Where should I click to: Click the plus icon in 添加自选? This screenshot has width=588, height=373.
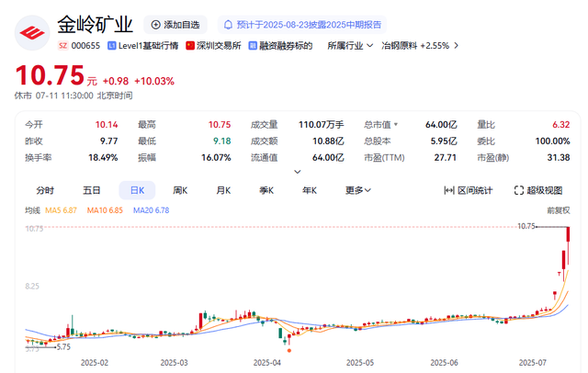pyautogui.click(x=155, y=25)
